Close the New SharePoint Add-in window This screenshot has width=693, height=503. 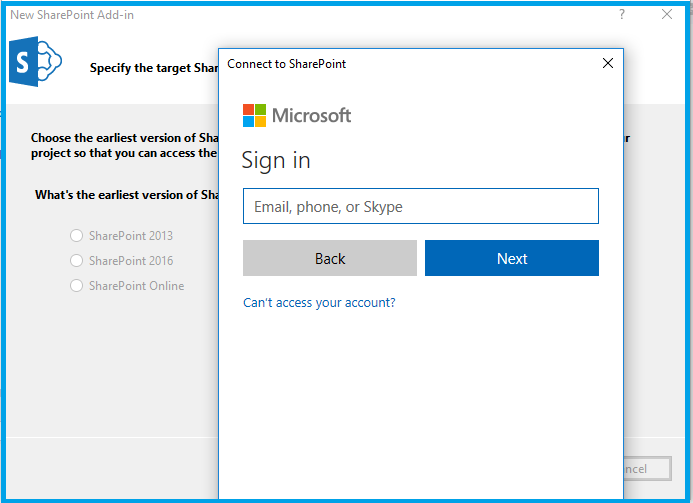point(667,15)
